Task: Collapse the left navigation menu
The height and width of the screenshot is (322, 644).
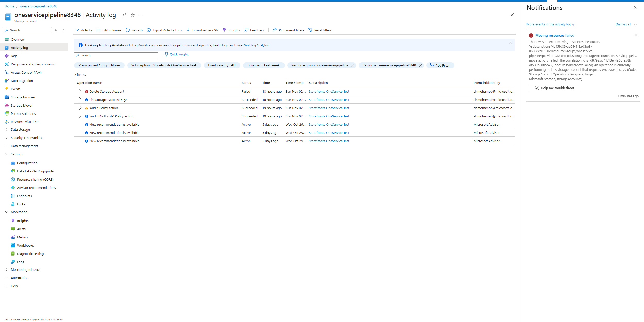Action: pos(64,30)
